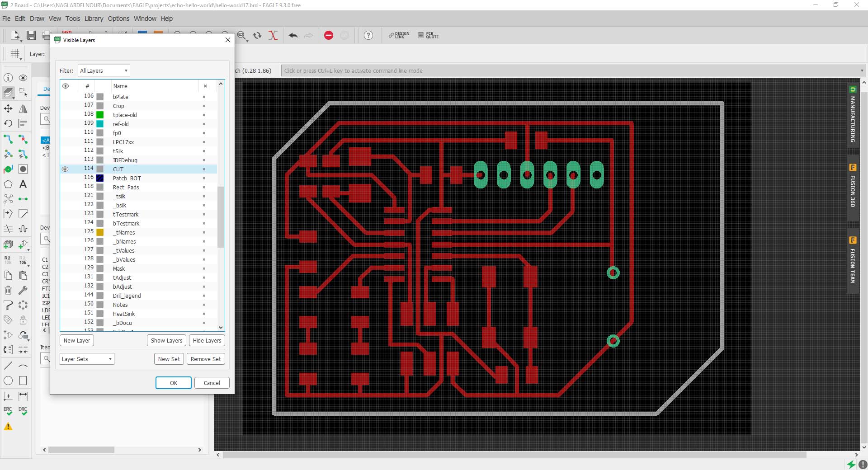The width and height of the screenshot is (868, 470).
Task: Select the Move tool
Action: pyautogui.click(x=8, y=108)
